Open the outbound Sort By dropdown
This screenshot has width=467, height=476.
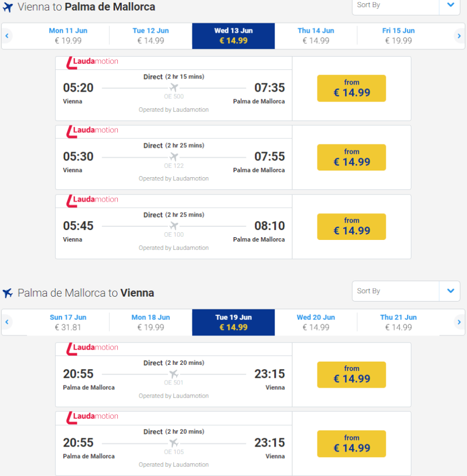[396, 5]
